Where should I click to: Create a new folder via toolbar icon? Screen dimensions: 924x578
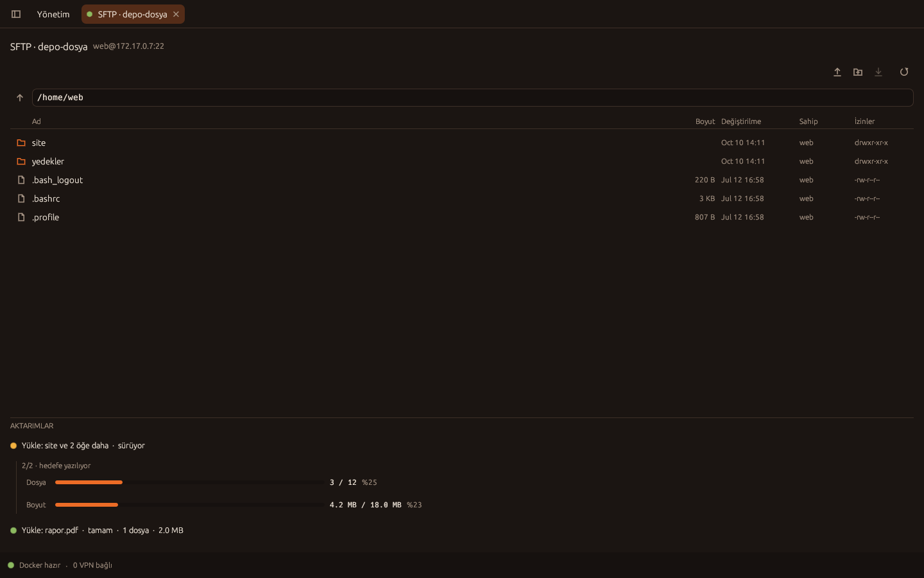click(x=858, y=72)
